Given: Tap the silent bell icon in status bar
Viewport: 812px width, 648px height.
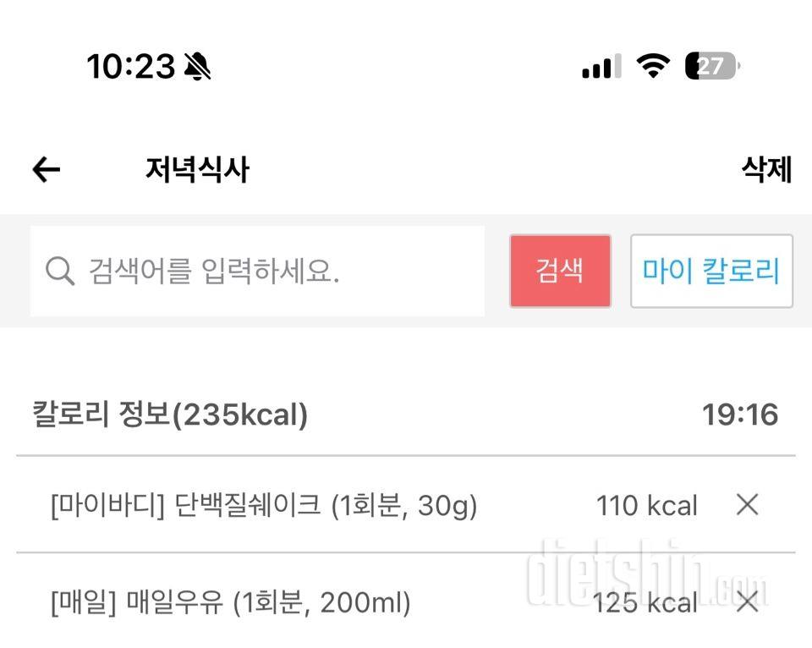Looking at the screenshot, I should 197,66.
